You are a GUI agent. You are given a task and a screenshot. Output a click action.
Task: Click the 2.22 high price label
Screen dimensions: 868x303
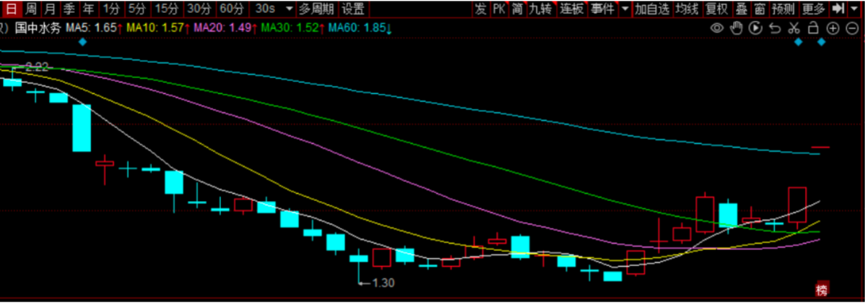click(x=37, y=67)
